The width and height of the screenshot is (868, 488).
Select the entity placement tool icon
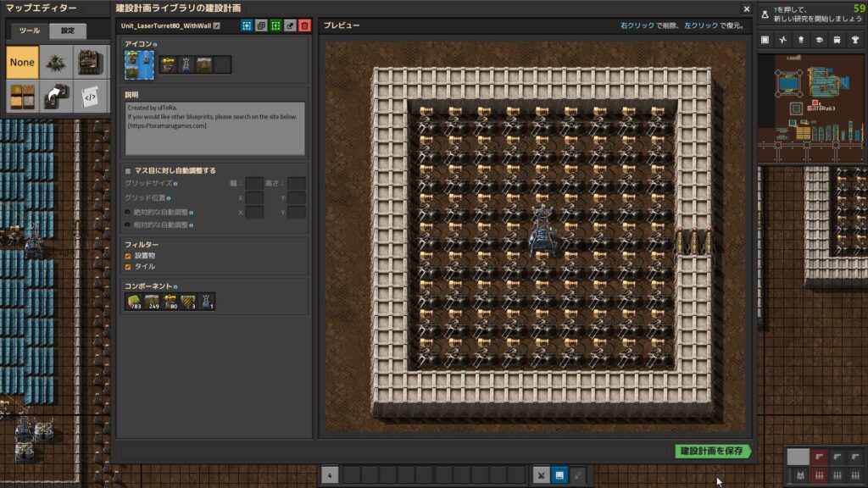coord(90,62)
